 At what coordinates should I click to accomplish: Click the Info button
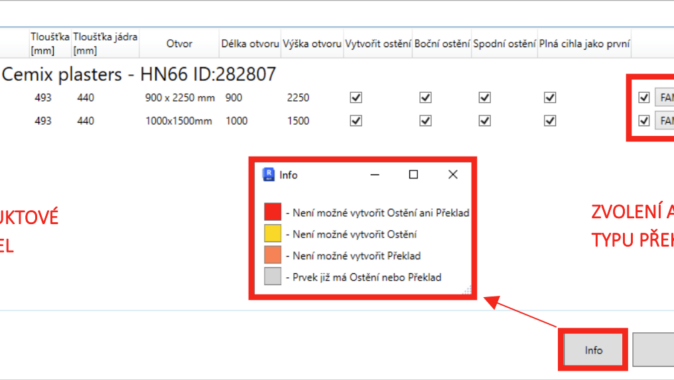593,350
